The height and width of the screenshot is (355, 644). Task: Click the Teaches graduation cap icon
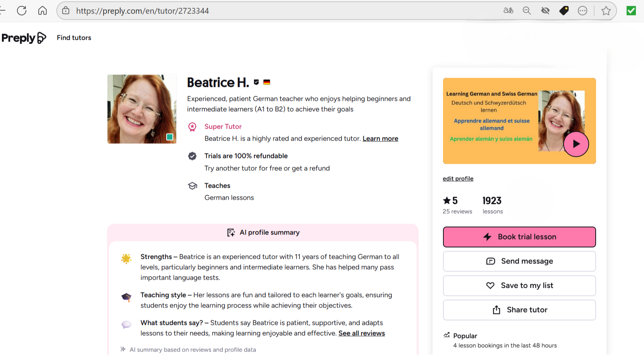click(x=192, y=186)
